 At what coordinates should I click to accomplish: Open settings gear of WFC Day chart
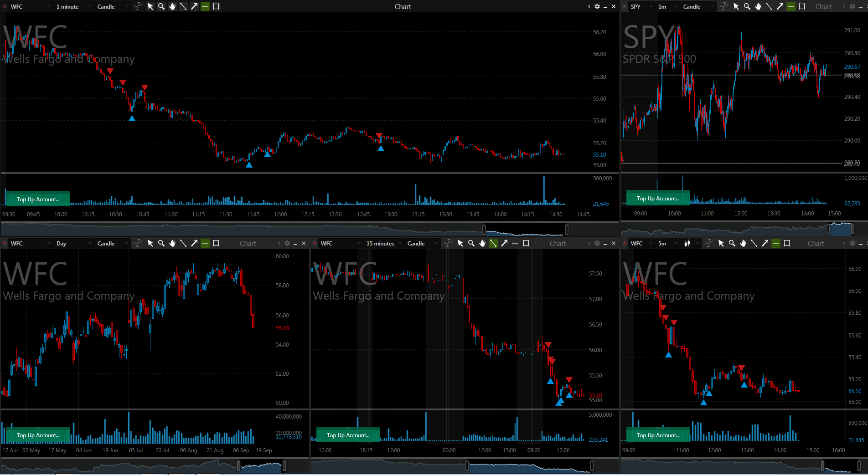pos(287,243)
